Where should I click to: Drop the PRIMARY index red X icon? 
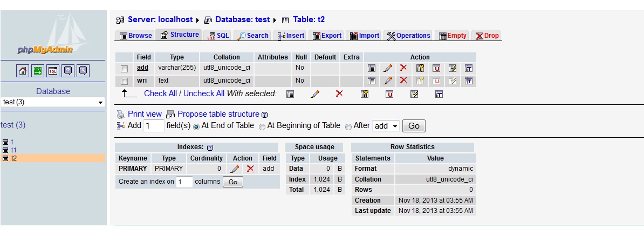pos(250,169)
